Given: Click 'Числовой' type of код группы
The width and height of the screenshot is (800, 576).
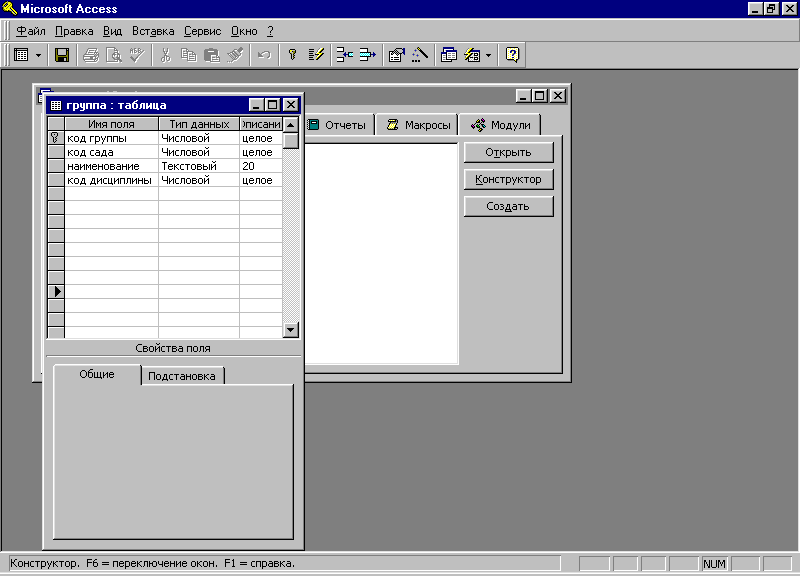Looking at the screenshot, I should 199,138.
